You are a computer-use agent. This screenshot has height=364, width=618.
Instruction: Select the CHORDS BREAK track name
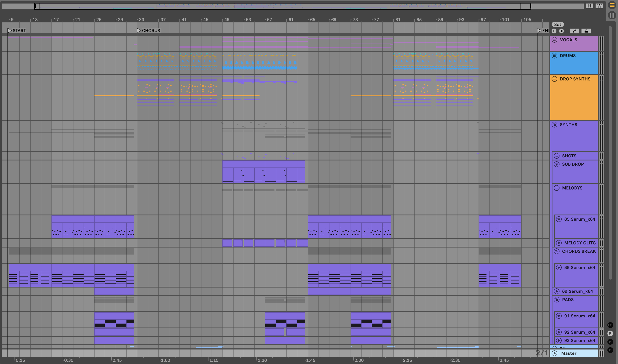click(x=579, y=251)
